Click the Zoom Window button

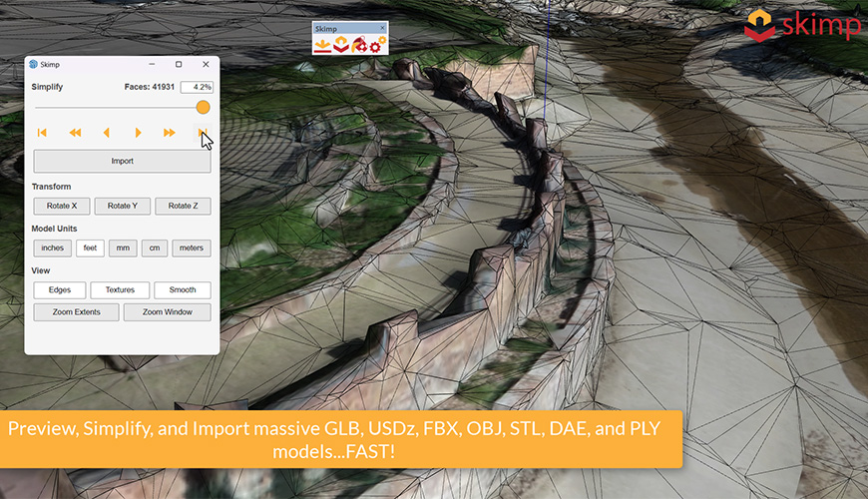167,312
